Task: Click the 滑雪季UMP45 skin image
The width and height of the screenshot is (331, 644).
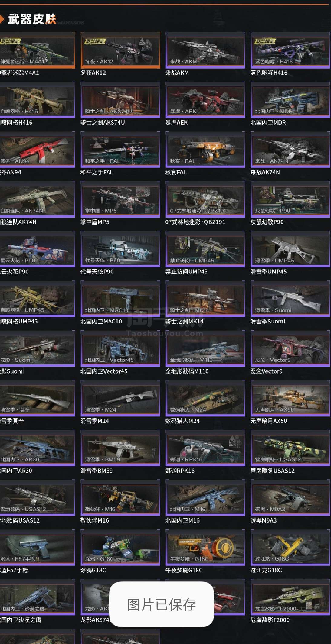Action: (x=290, y=249)
